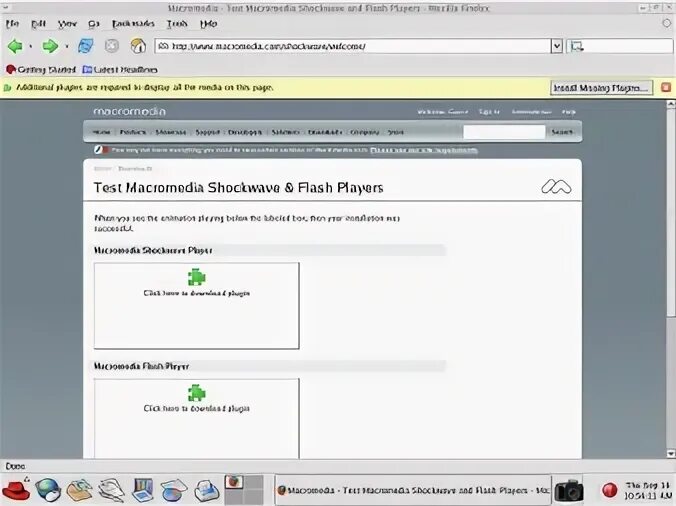This screenshot has width=676, height=506.
Task: Open the Go menu
Action: point(94,24)
